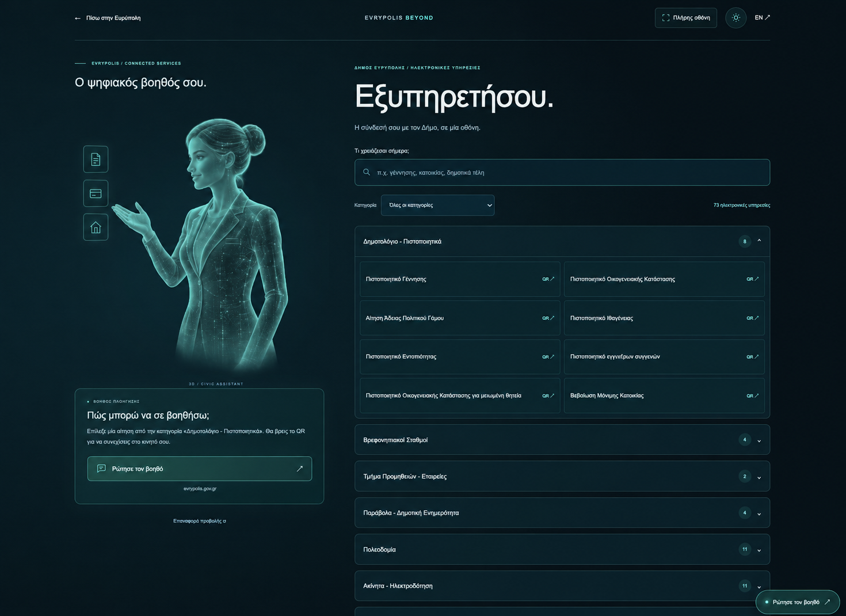
Task: Collapse the Δημοτολόγιο - Πιστοποιητικά section
Action: (x=562, y=241)
